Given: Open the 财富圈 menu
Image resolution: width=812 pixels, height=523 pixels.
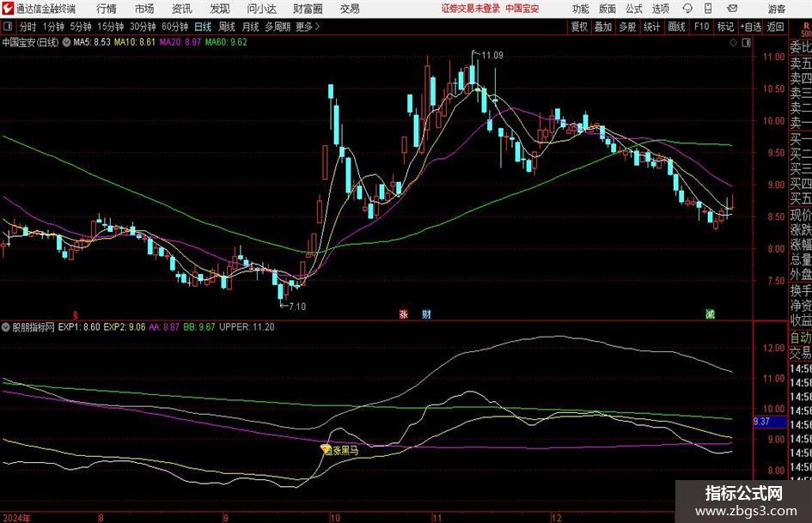Looking at the screenshot, I should 308,9.
